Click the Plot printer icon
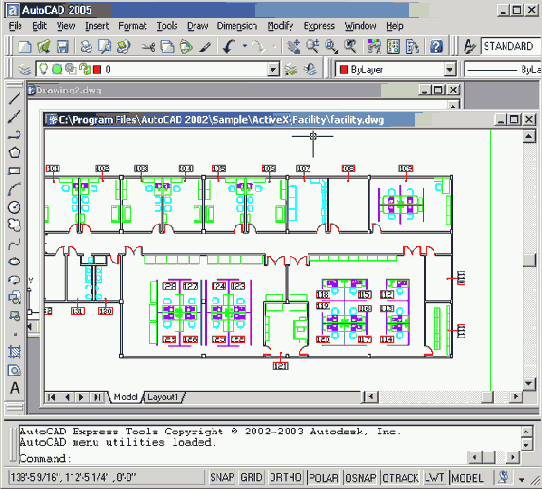 coord(86,47)
